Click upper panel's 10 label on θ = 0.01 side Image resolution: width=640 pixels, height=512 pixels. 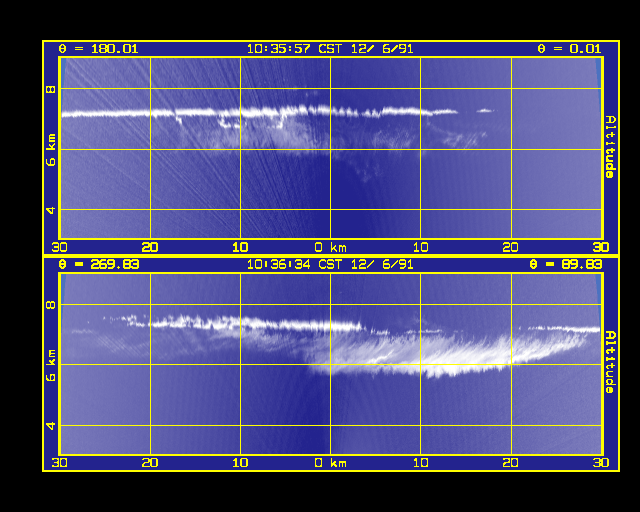[420, 247]
